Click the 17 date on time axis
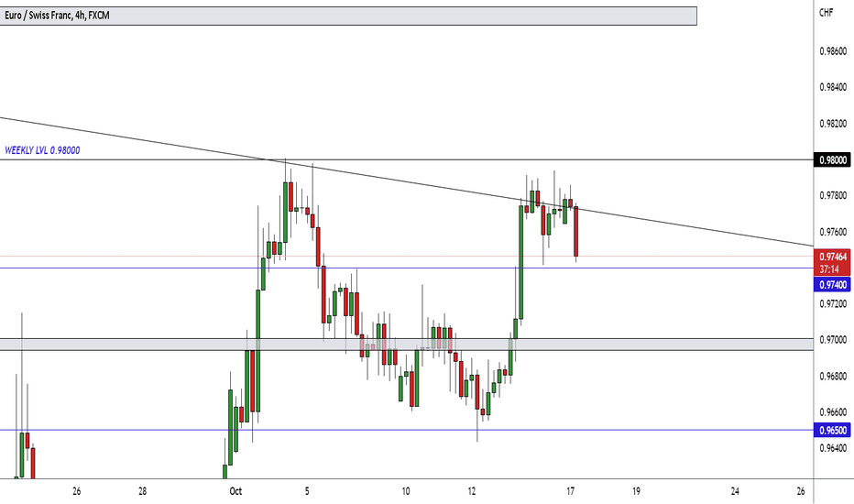This screenshot has height=504, width=854. point(570,491)
